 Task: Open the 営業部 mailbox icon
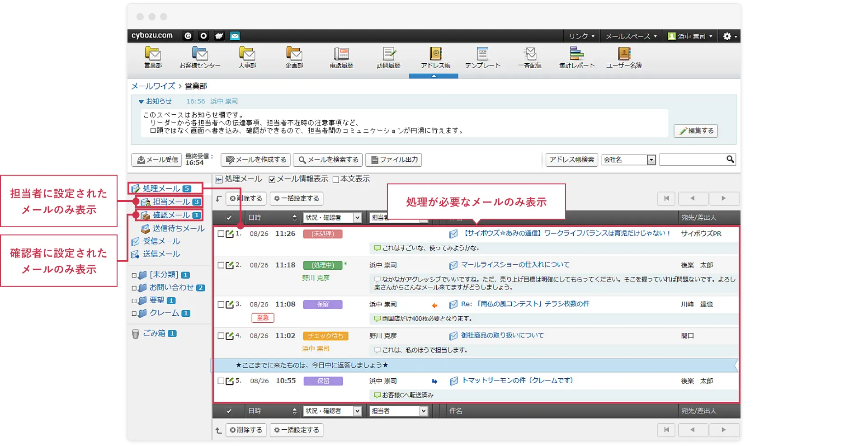pos(153,54)
